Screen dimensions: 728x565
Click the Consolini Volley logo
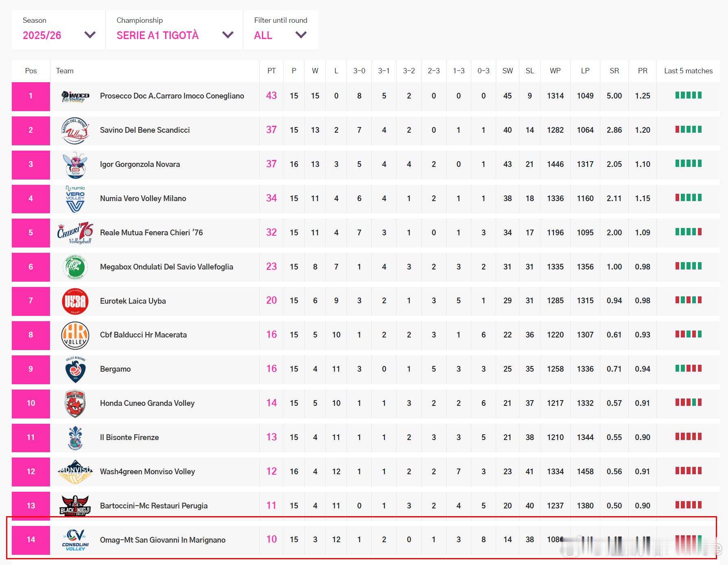(75, 540)
